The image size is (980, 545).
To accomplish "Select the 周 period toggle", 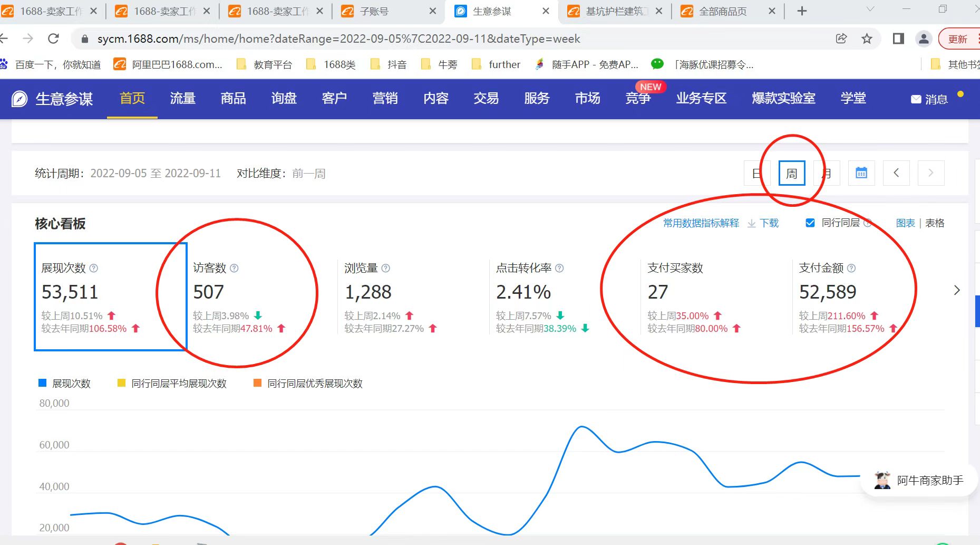I will pyautogui.click(x=791, y=173).
